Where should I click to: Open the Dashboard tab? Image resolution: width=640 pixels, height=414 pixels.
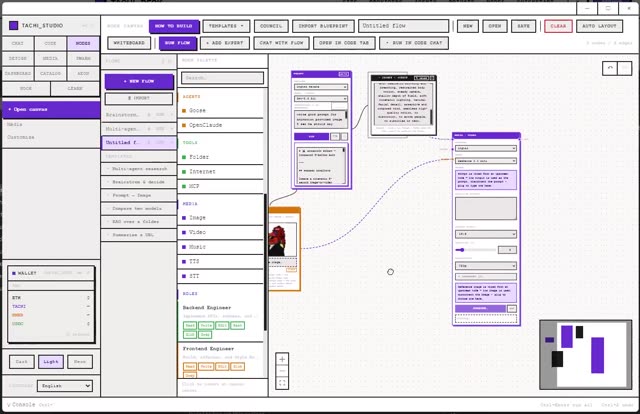pos(18,73)
